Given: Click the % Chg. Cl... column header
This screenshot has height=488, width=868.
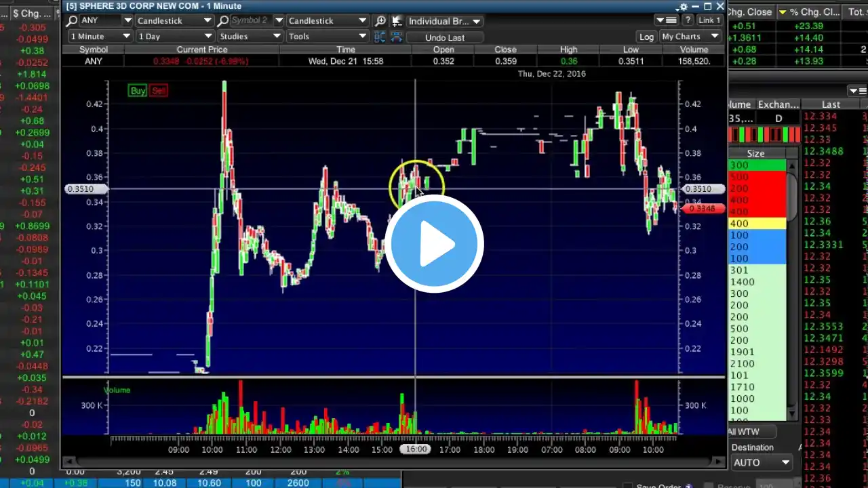Looking at the screenshot, I should coord(809,12).
